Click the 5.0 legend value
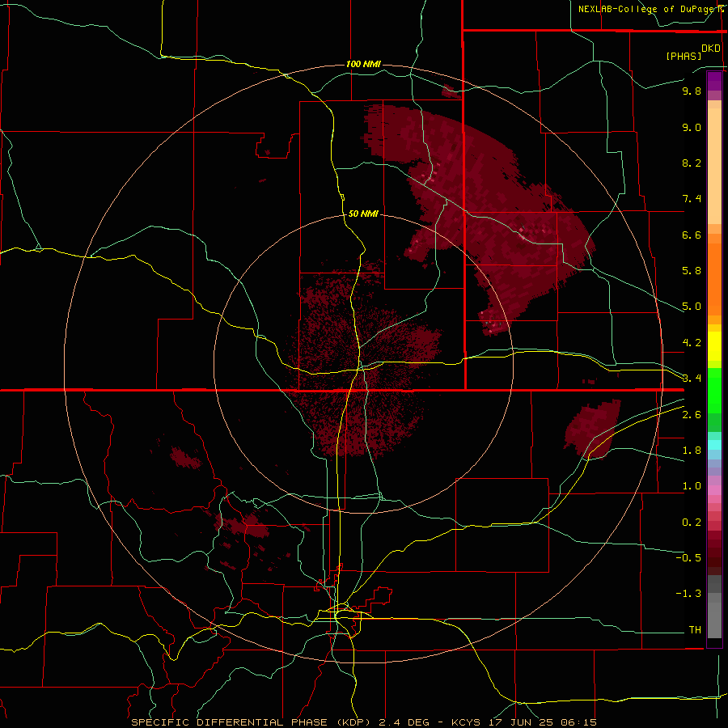728x728 pixels. [692, 307]
